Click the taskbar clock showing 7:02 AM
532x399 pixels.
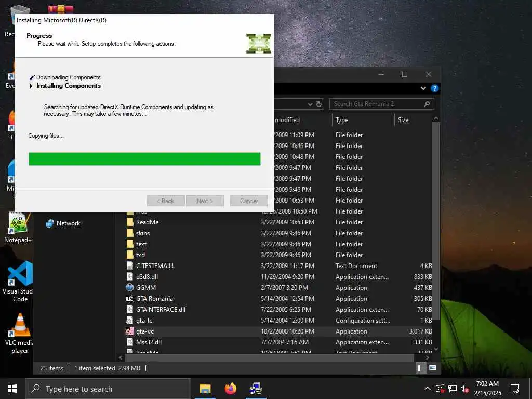[x=487, y=389]
